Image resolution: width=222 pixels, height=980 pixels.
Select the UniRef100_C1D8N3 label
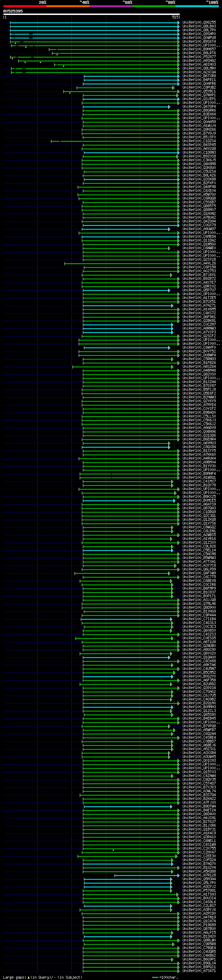[199, 152]
